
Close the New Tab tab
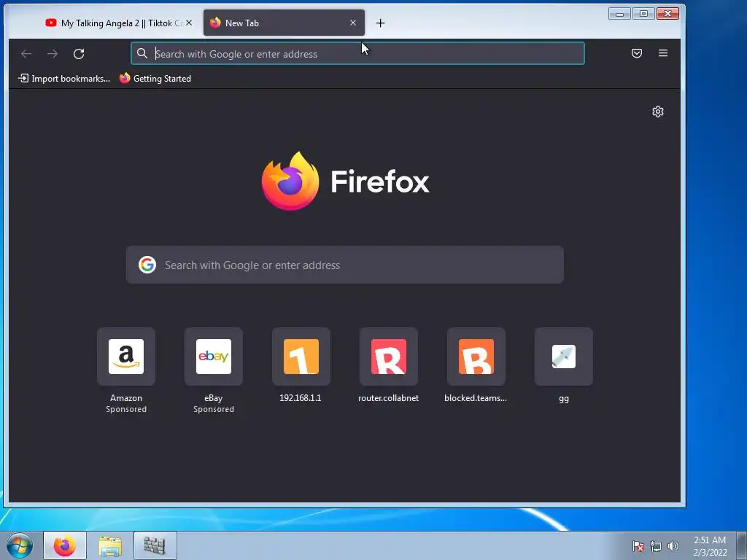[353, 23]
